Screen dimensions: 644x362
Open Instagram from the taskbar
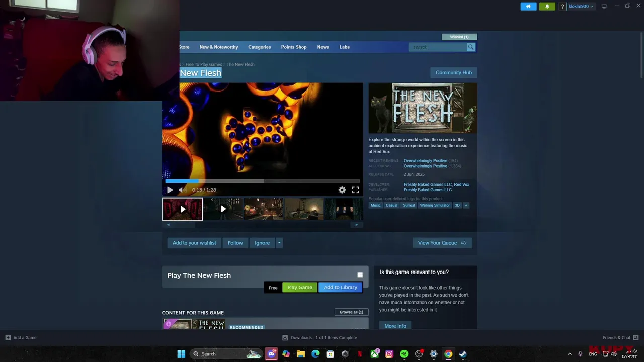tap(389, 354)
